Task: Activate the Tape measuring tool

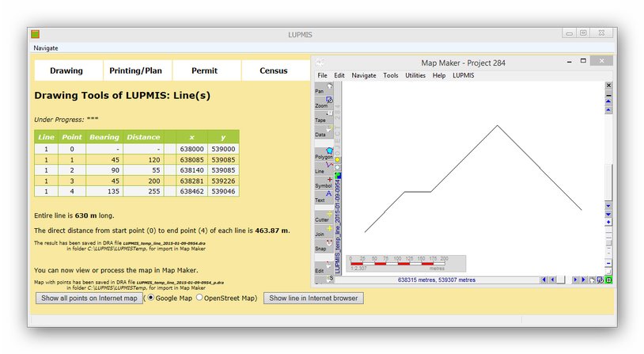Action: click(324, 116)
